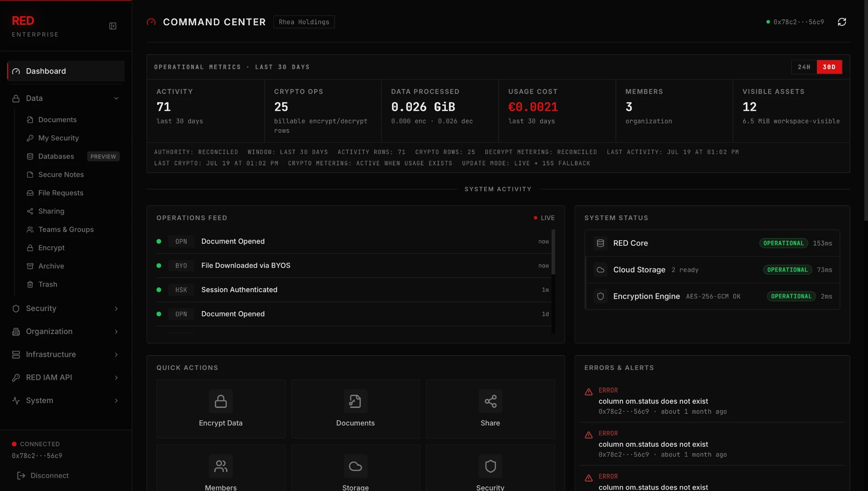Click the Cloud Storage OPERATIONAL badge
This screenshot has width=868, height=491.
(x=787, y=270)
